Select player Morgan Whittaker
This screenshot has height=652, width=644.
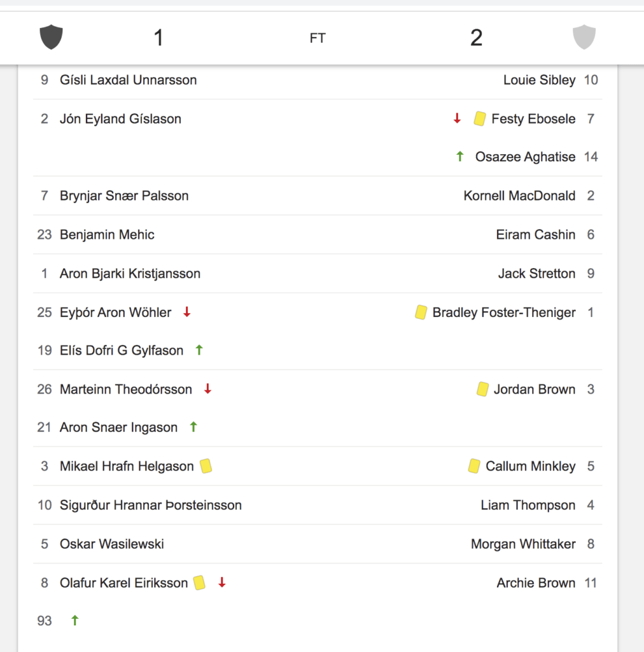[x=523, y=544]
